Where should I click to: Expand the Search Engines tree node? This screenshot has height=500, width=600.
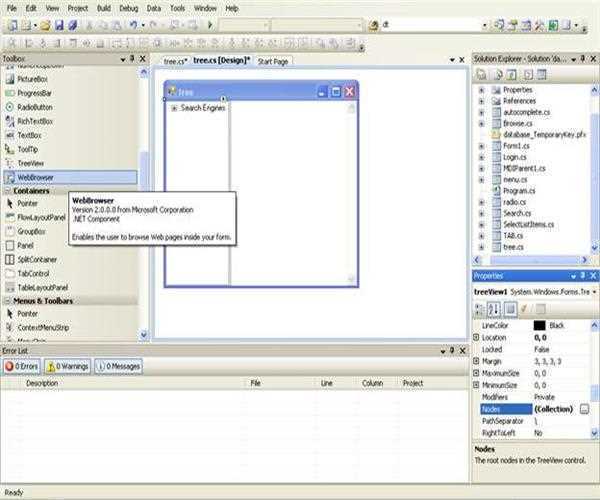pyautogui.click(x=174, y=108)
